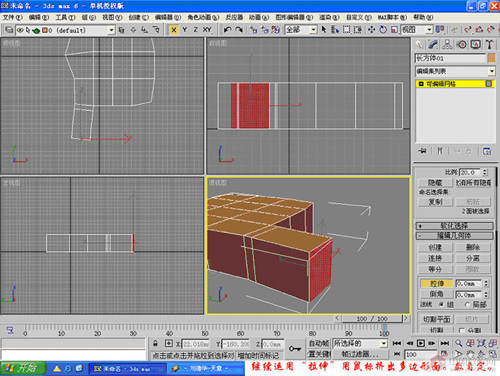Image resolution: width=500 pixels, height=376 pixels.
Task: Click Configure Modifier Sets icon below stack
Action: click(x=487, y=151)
